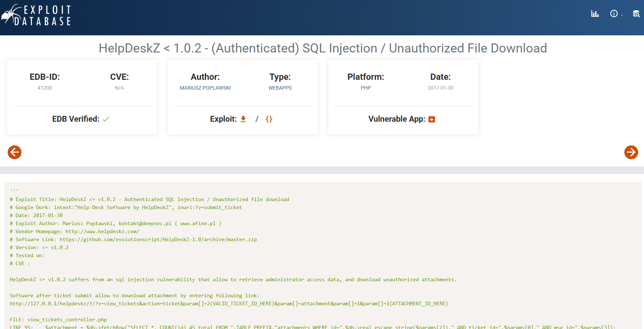Click the Tested on code line
The image size is (644, 329).
27,255
